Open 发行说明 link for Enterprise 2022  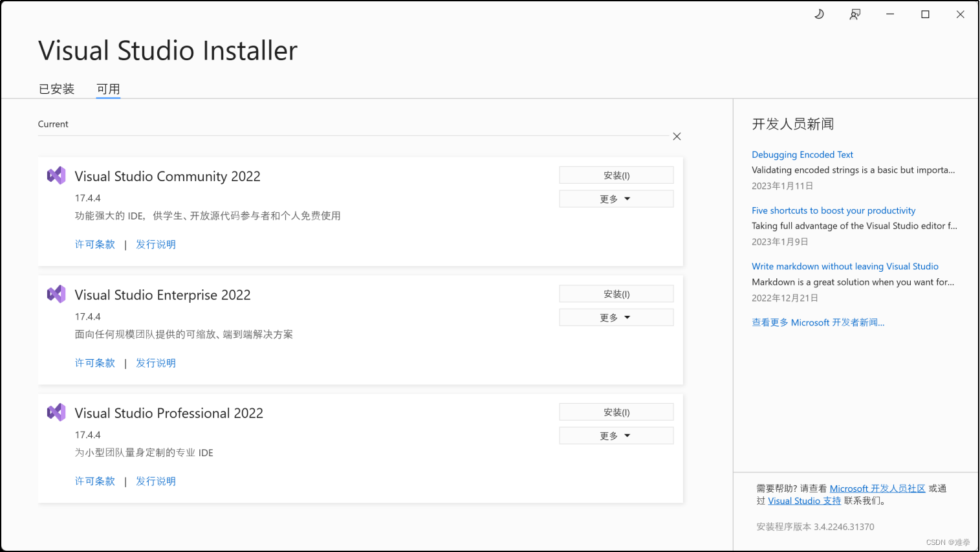click(156, 363)
